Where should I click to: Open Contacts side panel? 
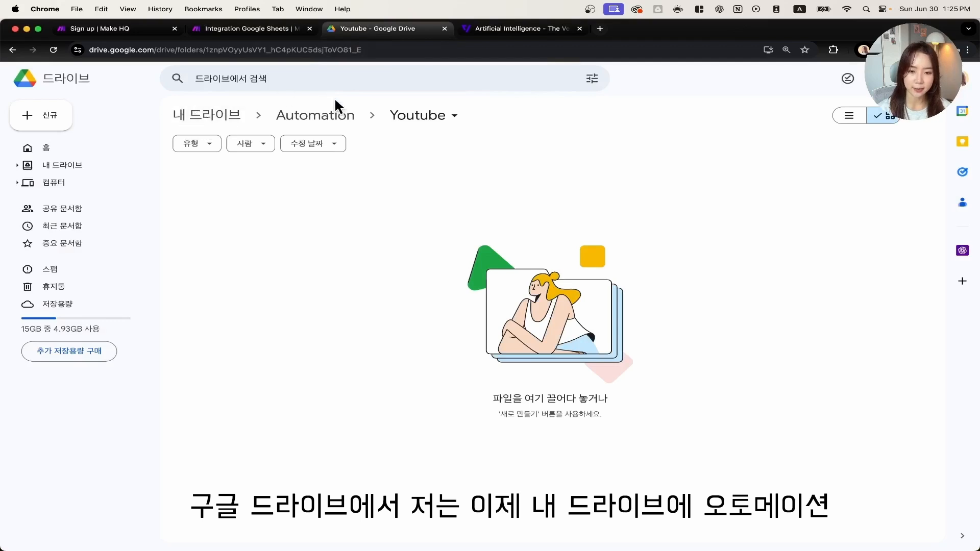[962, 203]
